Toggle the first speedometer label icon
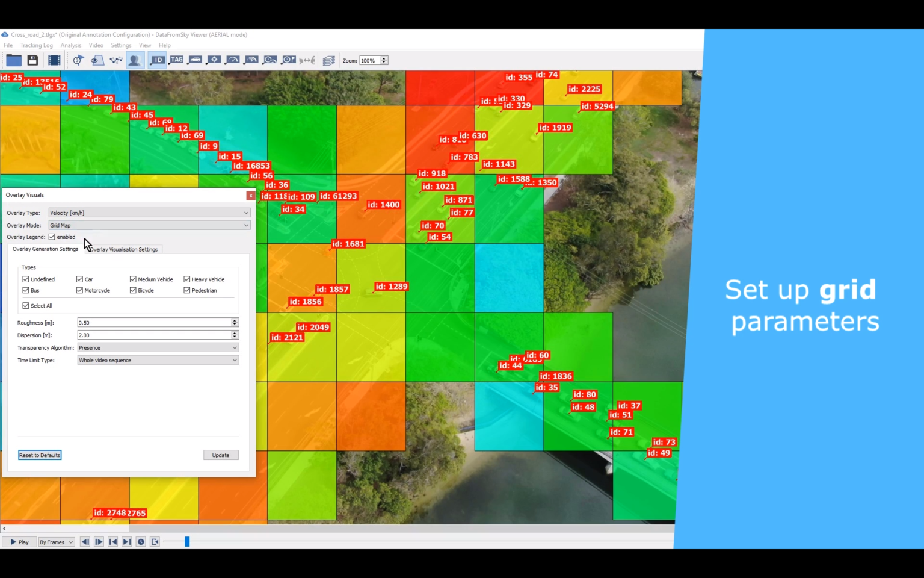Viewport: 924px width, 578px height. point(232,60)
